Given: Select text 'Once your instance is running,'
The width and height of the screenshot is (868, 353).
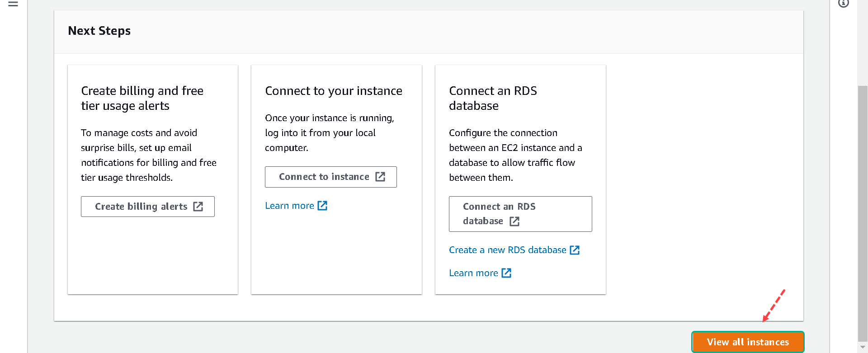Looking at the screenshot, I should (x=330, y=118).
